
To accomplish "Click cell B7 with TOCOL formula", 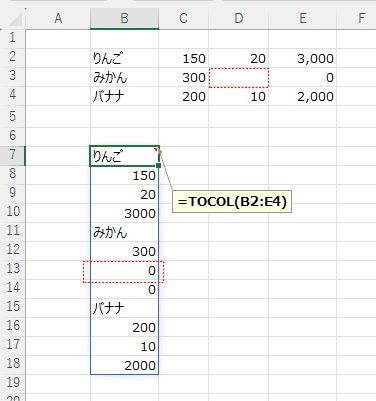I will point(124,156).
